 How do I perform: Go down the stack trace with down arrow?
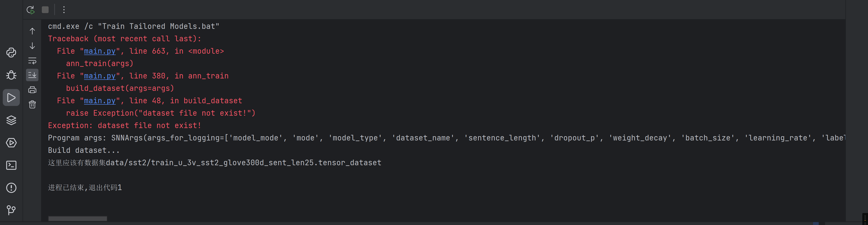pyautogui.click(x=32, y=46)
